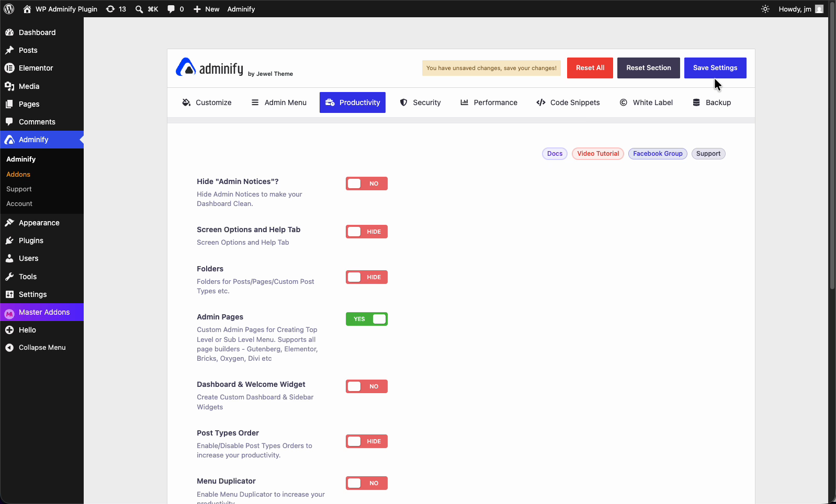Switch to the White Label tab

tap(646, 102)
